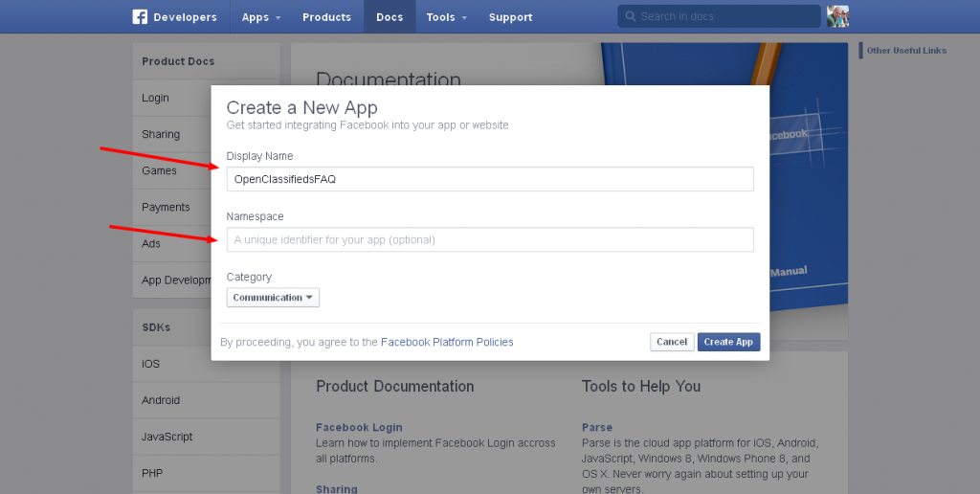
Task: Open the Communication category dropdown
Action: pos(273,298)
